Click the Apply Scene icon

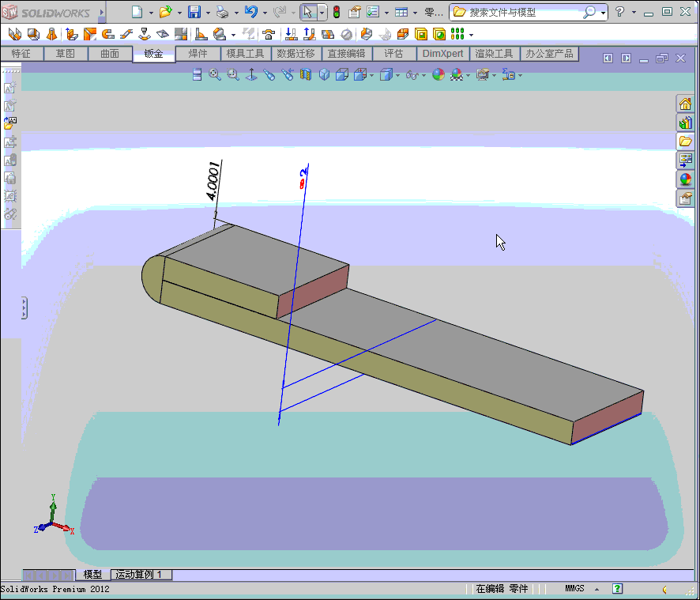(457, 74)
